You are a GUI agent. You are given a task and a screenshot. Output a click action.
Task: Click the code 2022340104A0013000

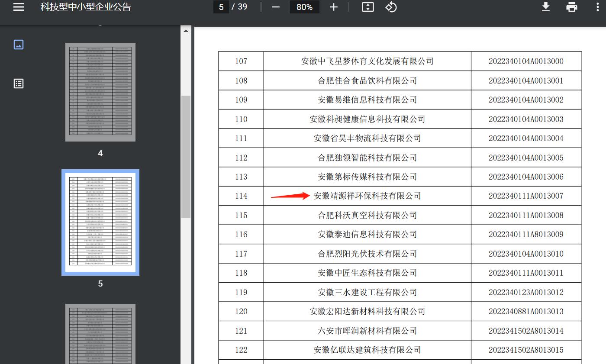526,61
